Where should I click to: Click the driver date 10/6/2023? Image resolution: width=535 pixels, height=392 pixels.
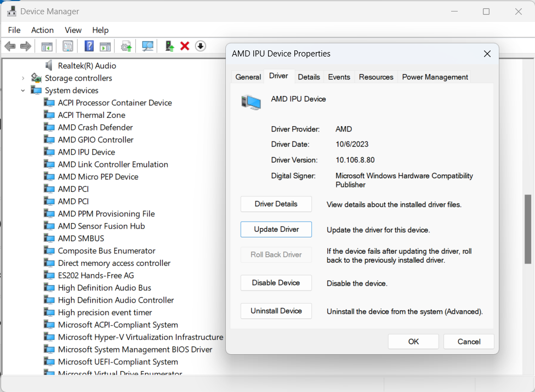[x=352, y=144]
